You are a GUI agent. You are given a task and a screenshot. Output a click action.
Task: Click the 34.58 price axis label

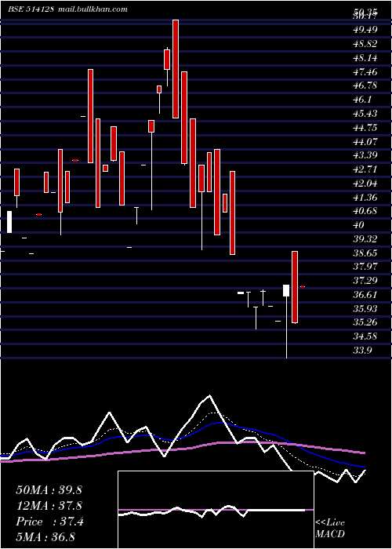click(x=365, y=336)
